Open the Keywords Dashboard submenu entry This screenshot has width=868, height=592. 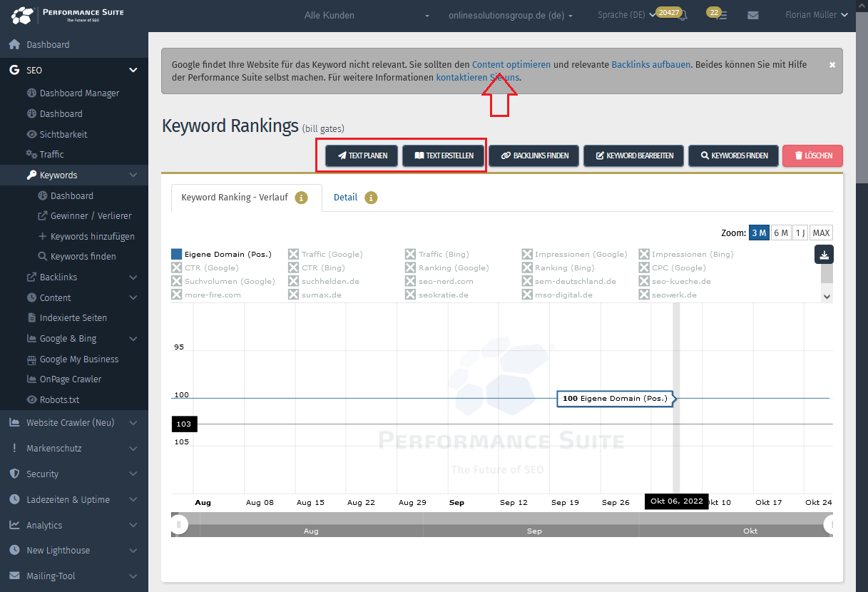pyautogui.click(x=71, y=195)
